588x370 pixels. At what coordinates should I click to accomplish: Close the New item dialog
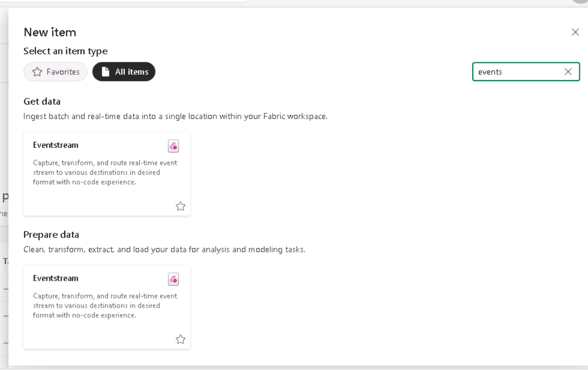point(575,33)
